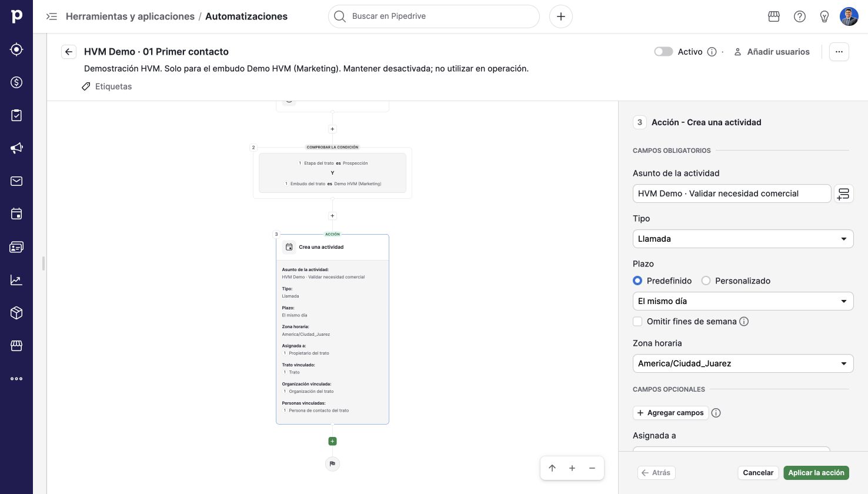Open the More ellipsis in the sidebar
The height and width of the screenshot is (494, 868).
[16, 379]
